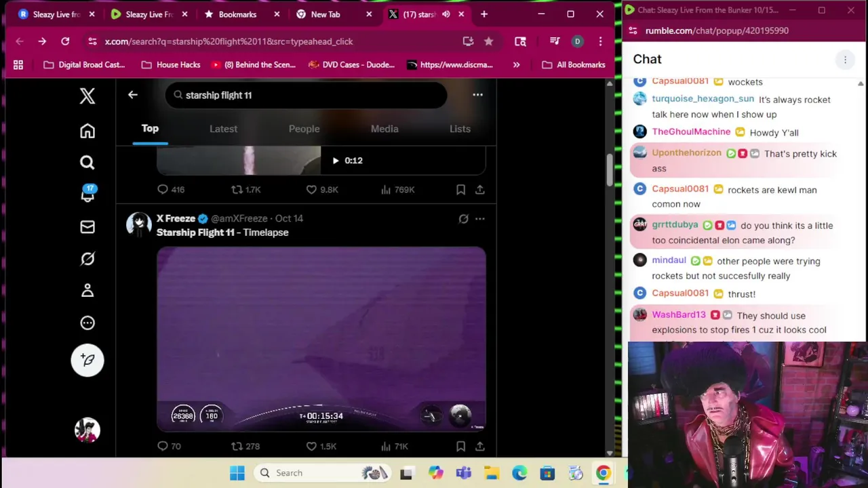
Task: Open Microsoft Teams from the taskbar
Action: click(x=464, y=473)
